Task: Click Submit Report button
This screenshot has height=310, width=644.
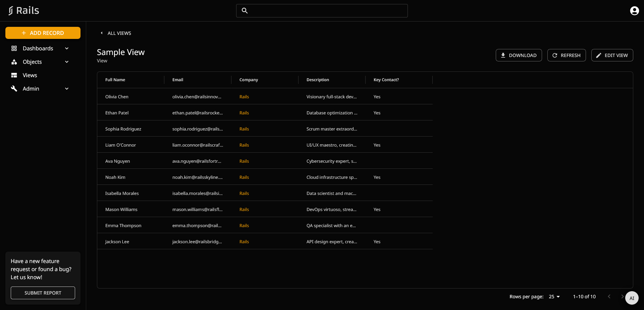Action: (x=43, y=293)
